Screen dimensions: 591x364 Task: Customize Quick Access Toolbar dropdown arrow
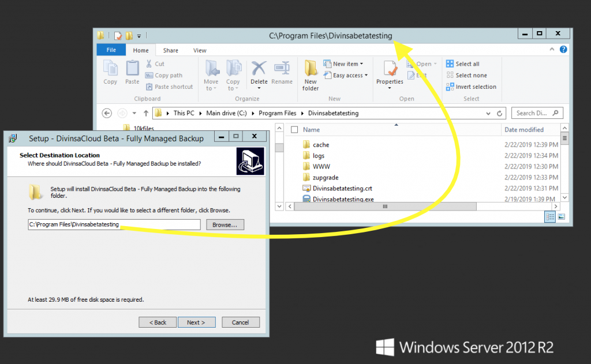click(139, 36)
